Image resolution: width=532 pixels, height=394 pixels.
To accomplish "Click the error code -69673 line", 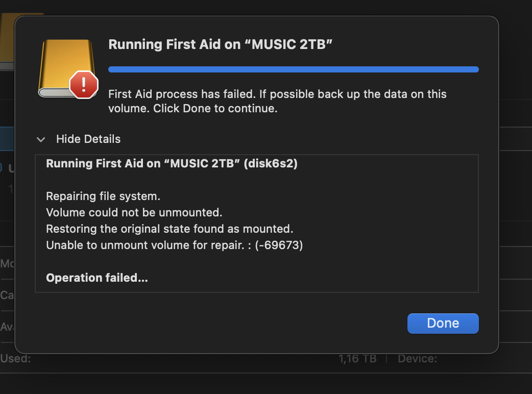I will click(174, 245).
